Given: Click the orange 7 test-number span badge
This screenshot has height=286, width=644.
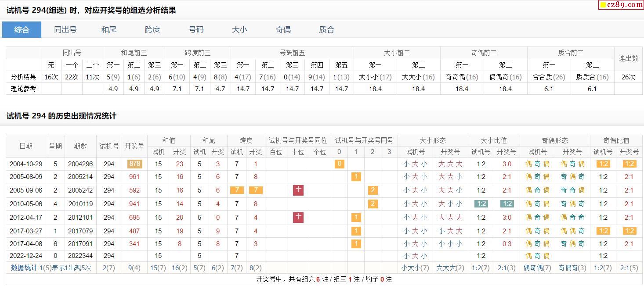Looking at the screenshot, I should click(x=237, y=190).
